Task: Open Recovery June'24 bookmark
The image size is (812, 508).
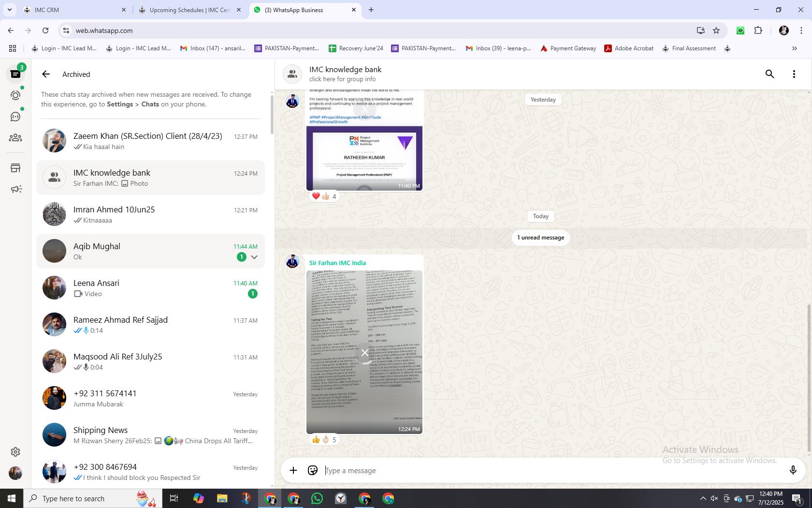Action: (356, 48)
